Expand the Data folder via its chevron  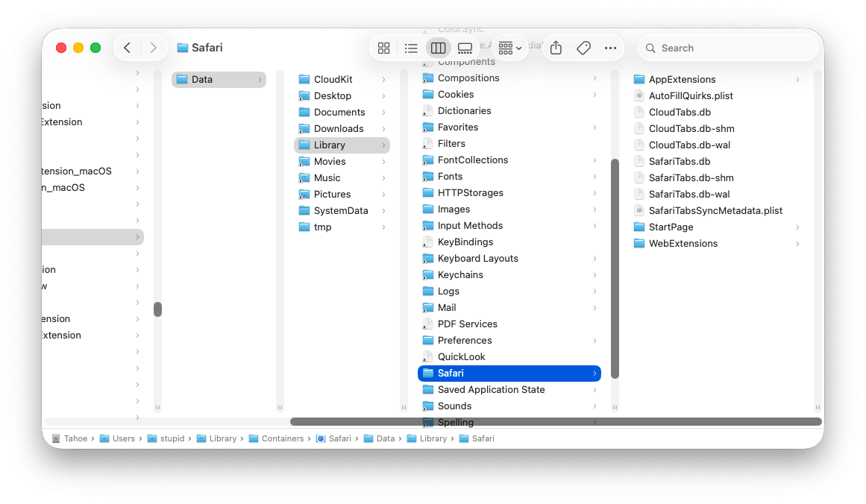tap(260, 79)
